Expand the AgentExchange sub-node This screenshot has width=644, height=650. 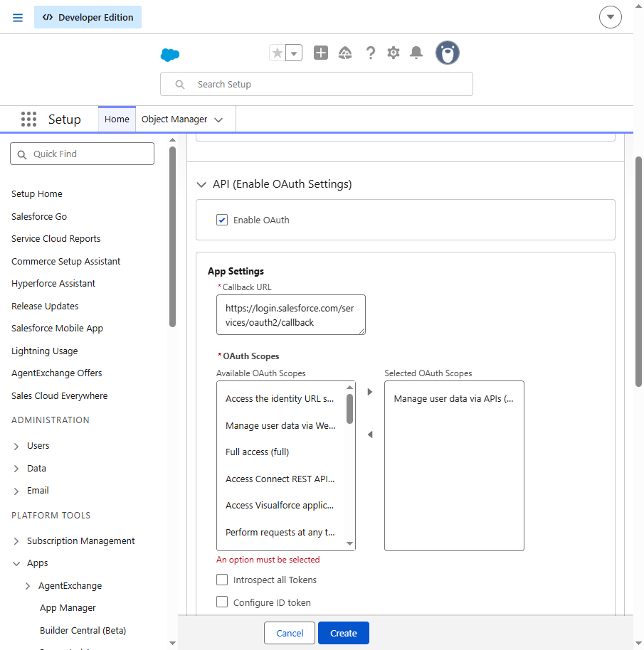[28, 586]
